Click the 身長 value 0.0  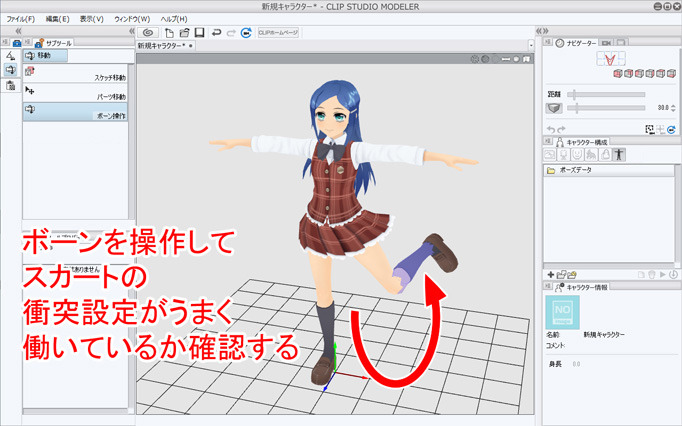pos(576,364)
